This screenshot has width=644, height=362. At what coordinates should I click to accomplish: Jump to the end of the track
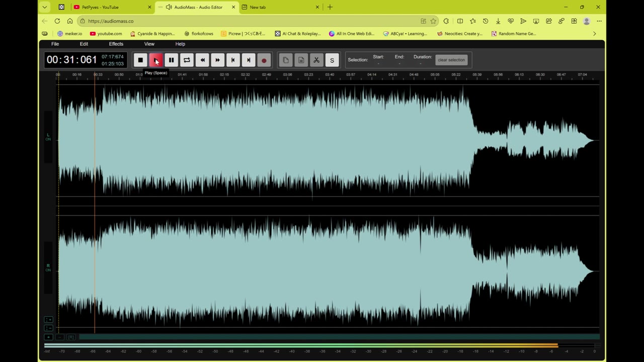point(249,60)
